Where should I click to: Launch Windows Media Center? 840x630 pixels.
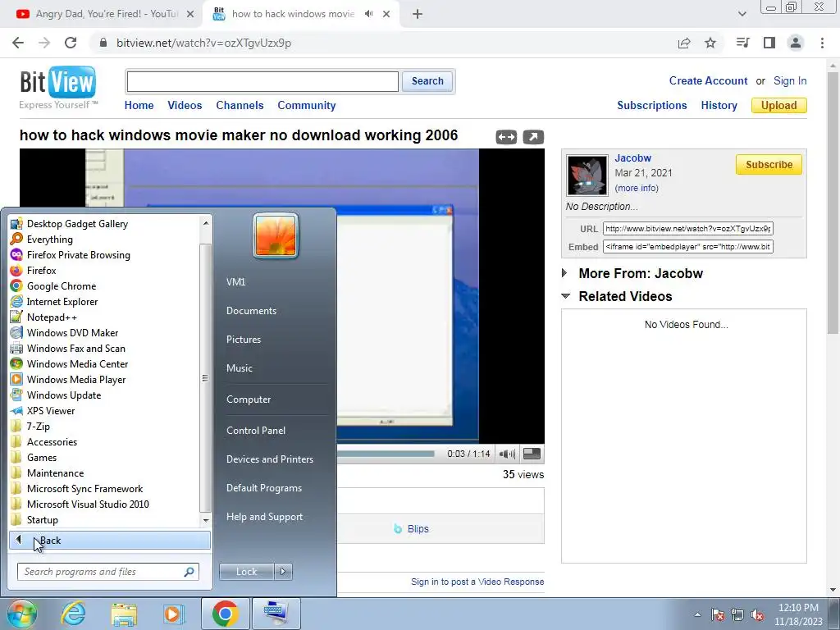(x=77, y=363)
